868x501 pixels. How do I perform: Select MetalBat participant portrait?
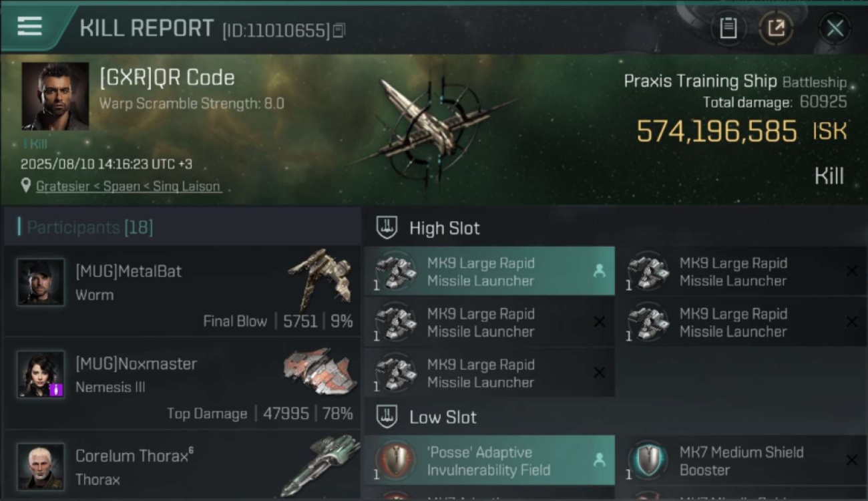click(x=41, y=283)
